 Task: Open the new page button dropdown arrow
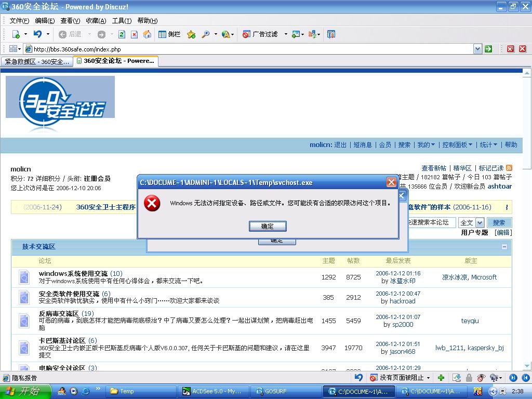[x=25, y=34]
